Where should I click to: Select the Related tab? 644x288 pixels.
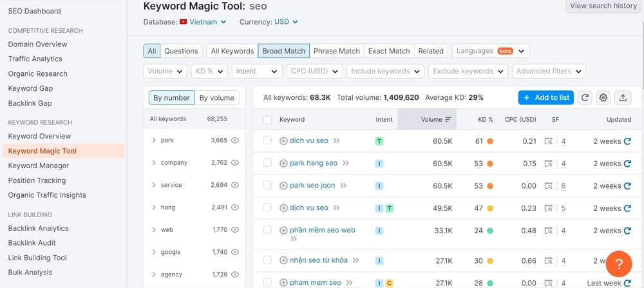[431, 51]
